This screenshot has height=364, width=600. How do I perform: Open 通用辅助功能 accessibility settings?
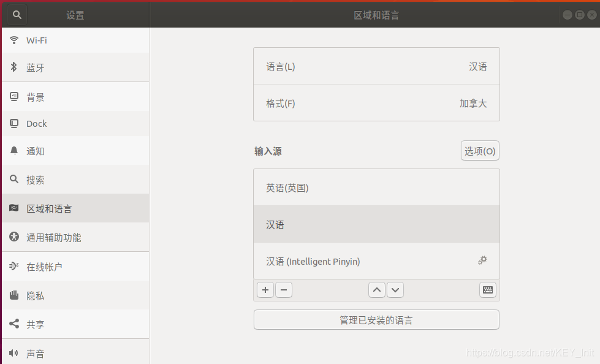point(75,237)
